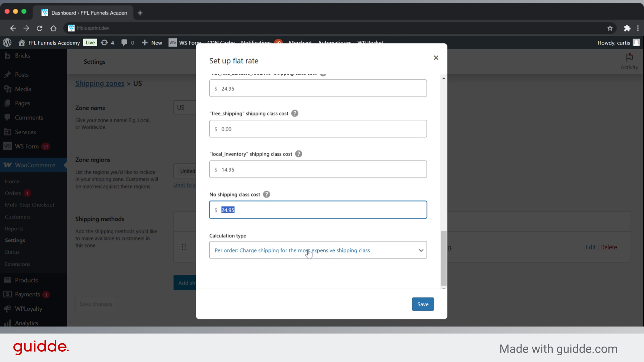The width and height of the screenshot is (644, 362).
Task: Open browser three-dot menu
Action: pos(638,28)
